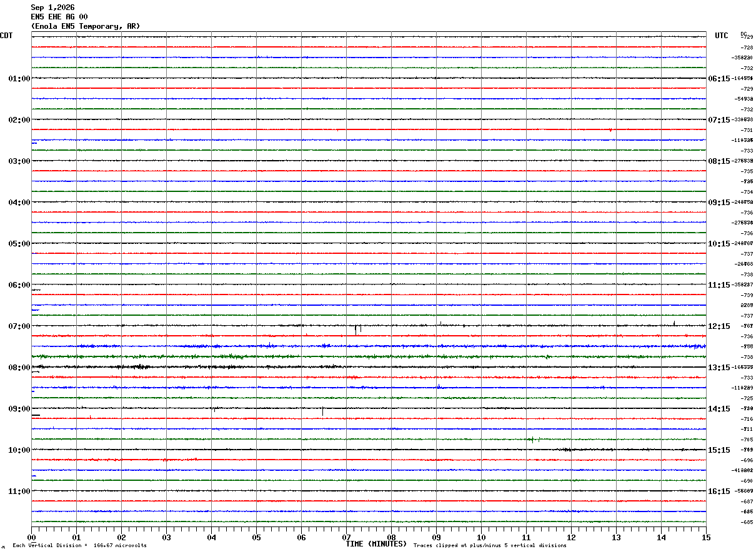
Task: Click the EN5 EHE AG 00 station code
Action: click(59, 17)
